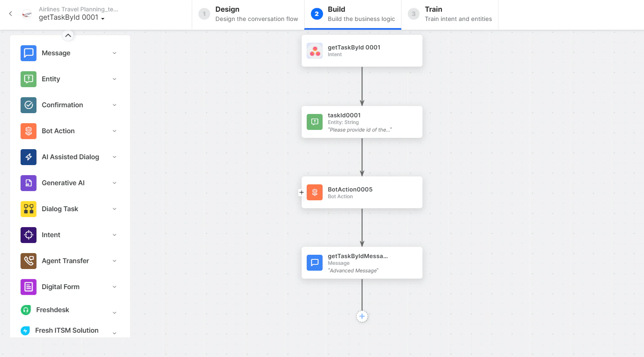Select the taskId0001 entity node
The image size is (644, 357).
[362, 122]
